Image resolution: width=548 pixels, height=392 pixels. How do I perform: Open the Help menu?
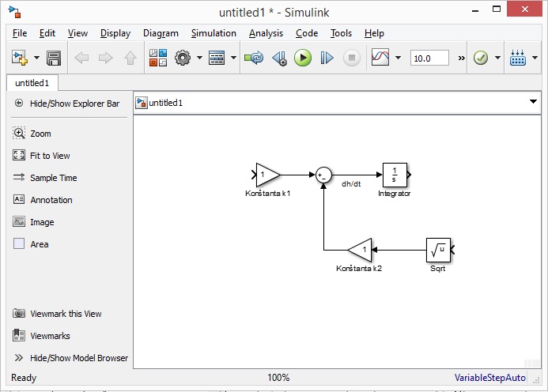(x=374, y=33)
